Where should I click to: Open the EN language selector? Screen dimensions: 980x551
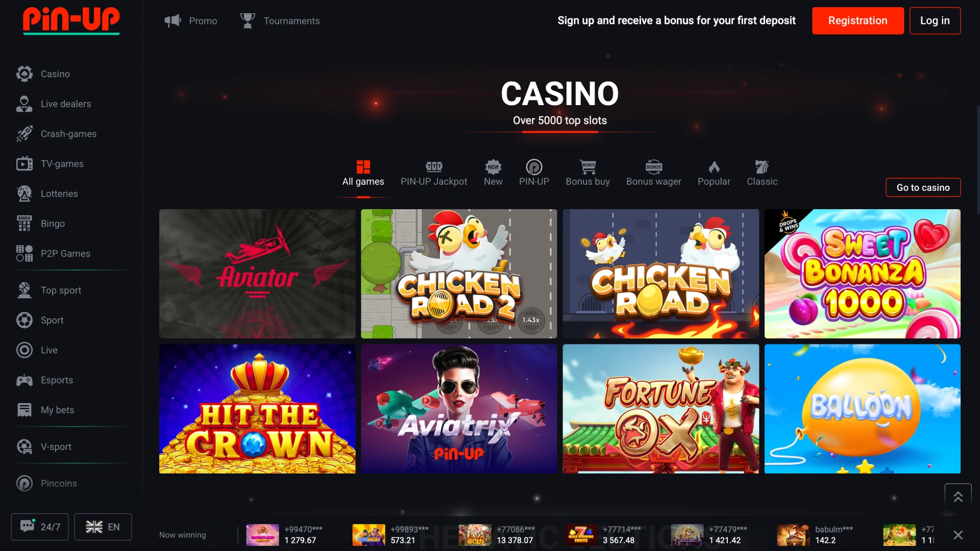pos(103,527)
